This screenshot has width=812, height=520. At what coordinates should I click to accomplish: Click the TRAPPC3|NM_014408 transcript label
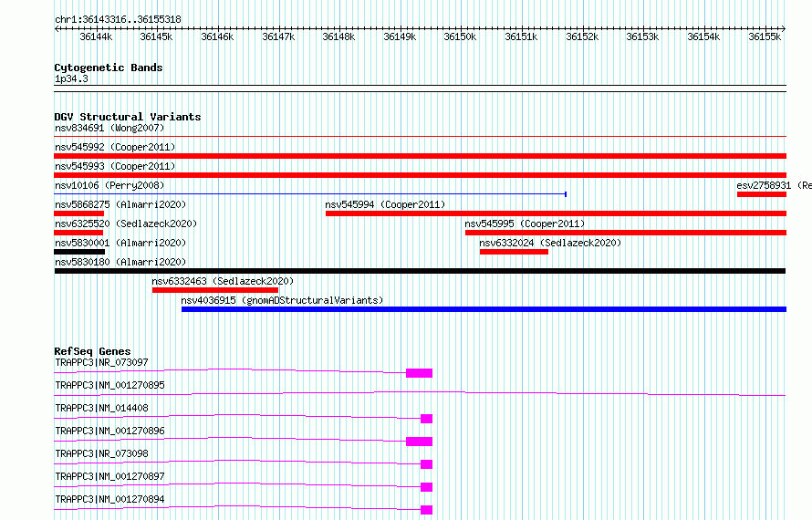(x=101, y=408)
